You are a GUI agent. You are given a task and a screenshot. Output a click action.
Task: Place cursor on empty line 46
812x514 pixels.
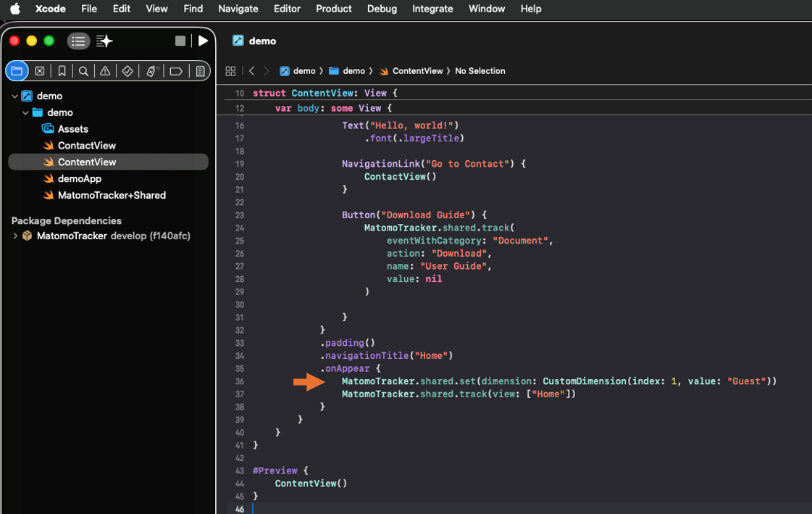click(x=518, y=509)
